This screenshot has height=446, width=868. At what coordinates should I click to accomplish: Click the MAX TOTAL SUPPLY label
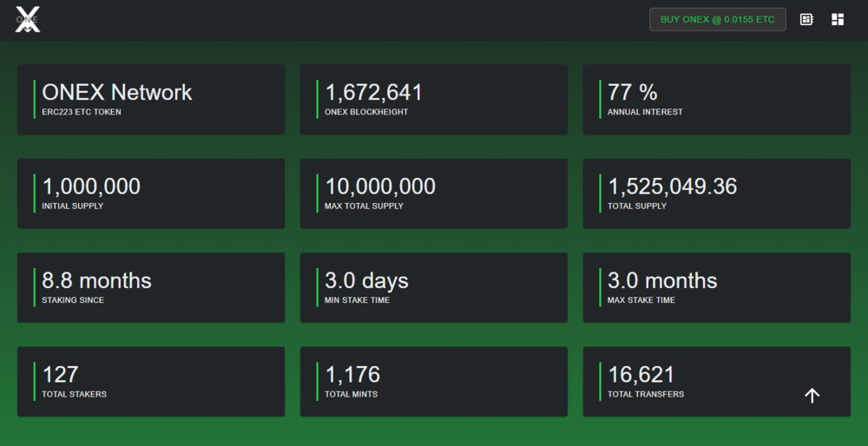364,207
